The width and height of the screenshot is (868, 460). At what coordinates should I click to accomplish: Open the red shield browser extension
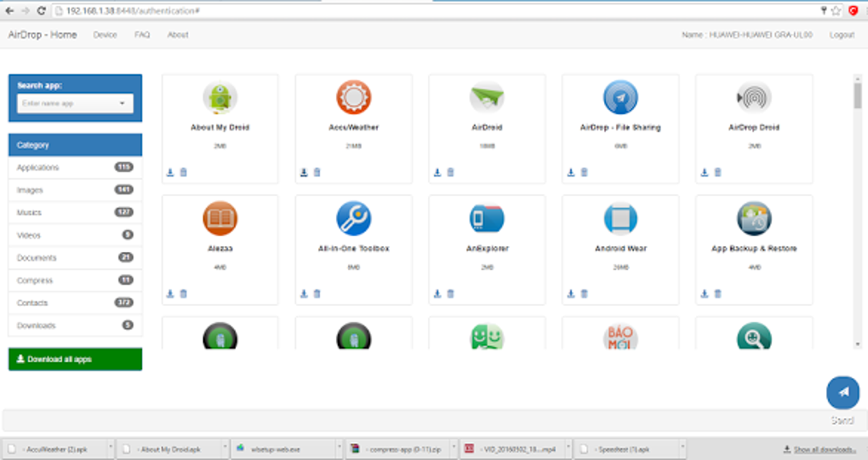tap(853, 10)
